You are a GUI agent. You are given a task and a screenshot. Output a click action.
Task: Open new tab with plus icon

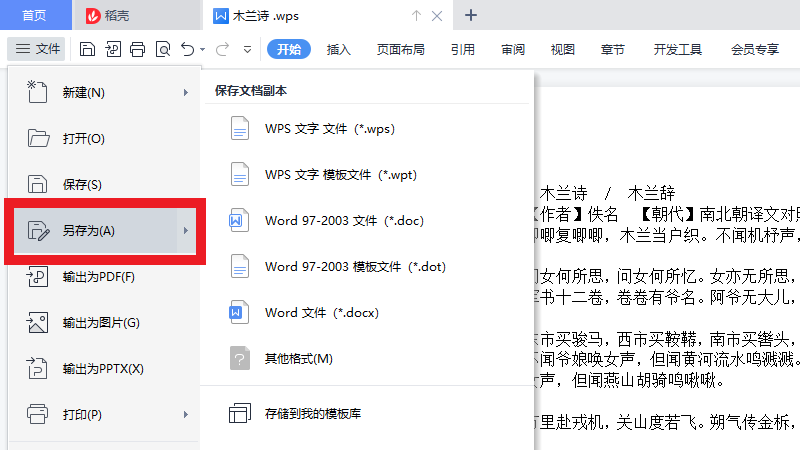point(471,15)
